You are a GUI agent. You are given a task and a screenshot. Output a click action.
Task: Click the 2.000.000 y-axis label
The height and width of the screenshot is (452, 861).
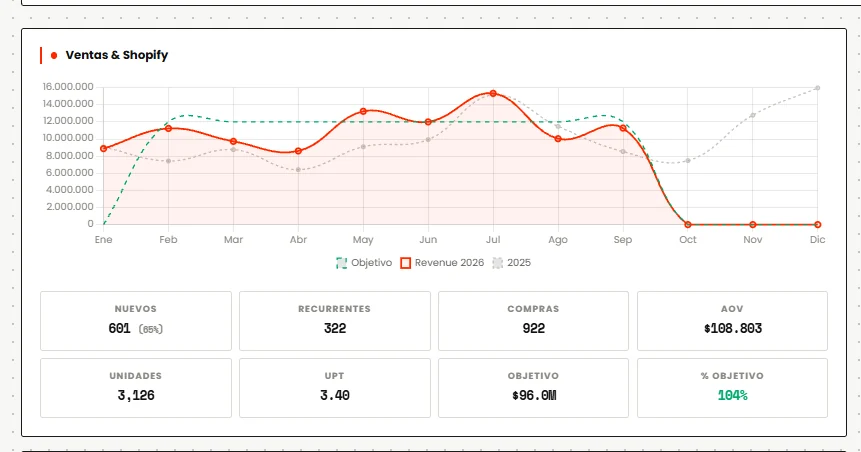pos(70,207)
